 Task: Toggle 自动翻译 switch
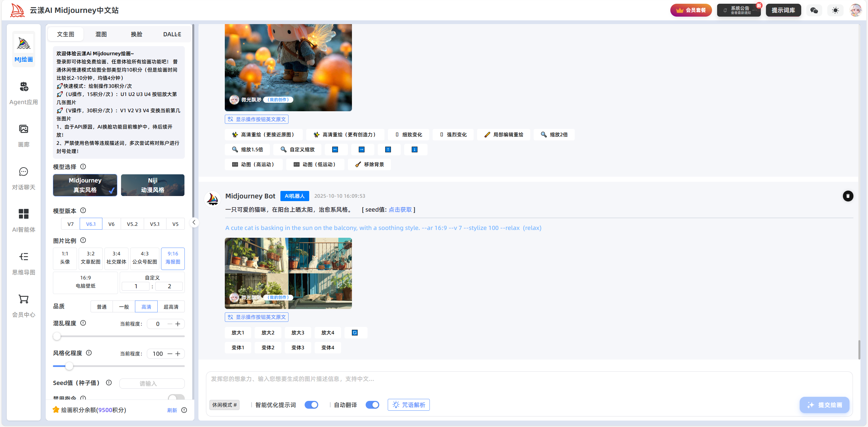[372, 405]
